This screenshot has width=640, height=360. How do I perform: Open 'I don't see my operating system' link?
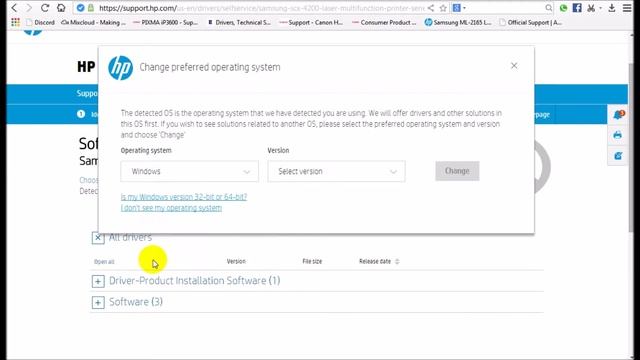pos(171,208)
